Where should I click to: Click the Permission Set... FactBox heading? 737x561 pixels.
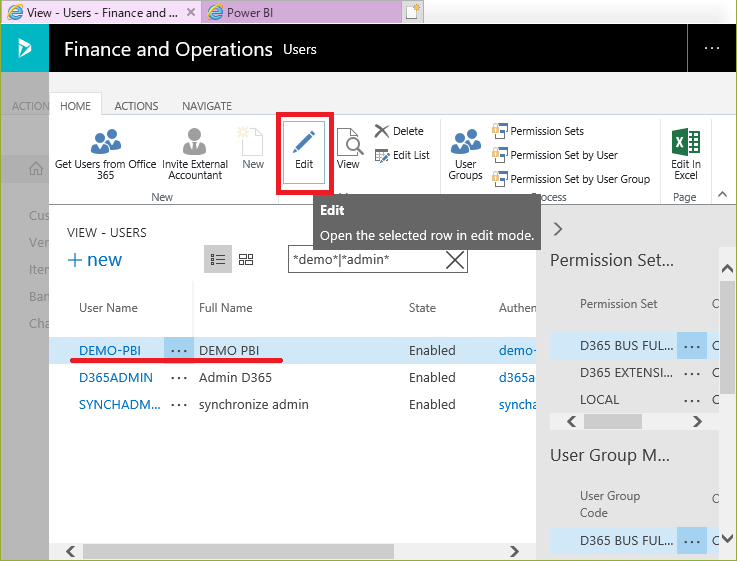click(612, 260)
